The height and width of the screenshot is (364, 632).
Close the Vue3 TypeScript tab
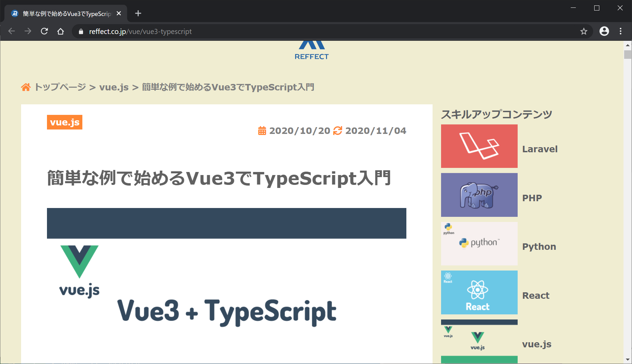pos(119,13)
